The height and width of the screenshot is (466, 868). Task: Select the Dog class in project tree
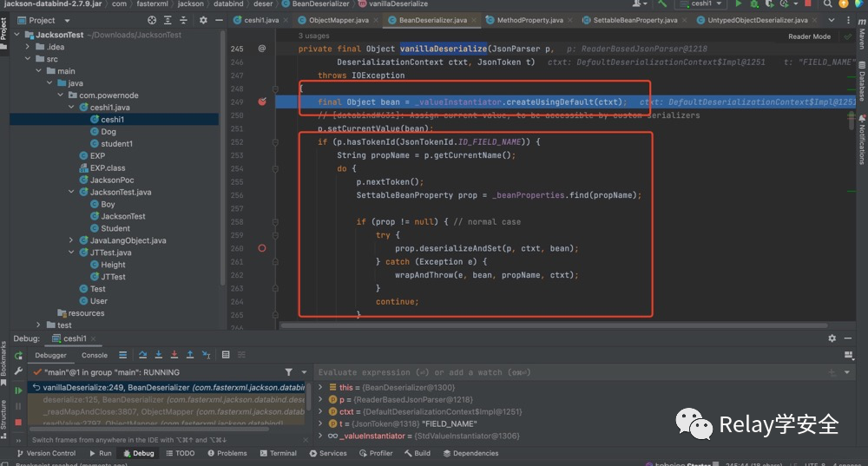click(108, 132)
